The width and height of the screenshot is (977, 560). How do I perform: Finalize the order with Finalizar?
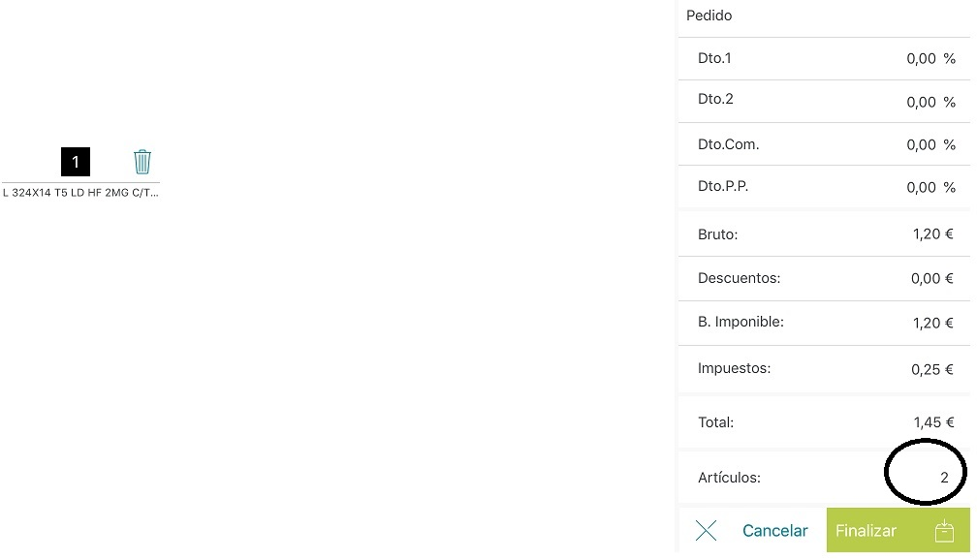898,530
